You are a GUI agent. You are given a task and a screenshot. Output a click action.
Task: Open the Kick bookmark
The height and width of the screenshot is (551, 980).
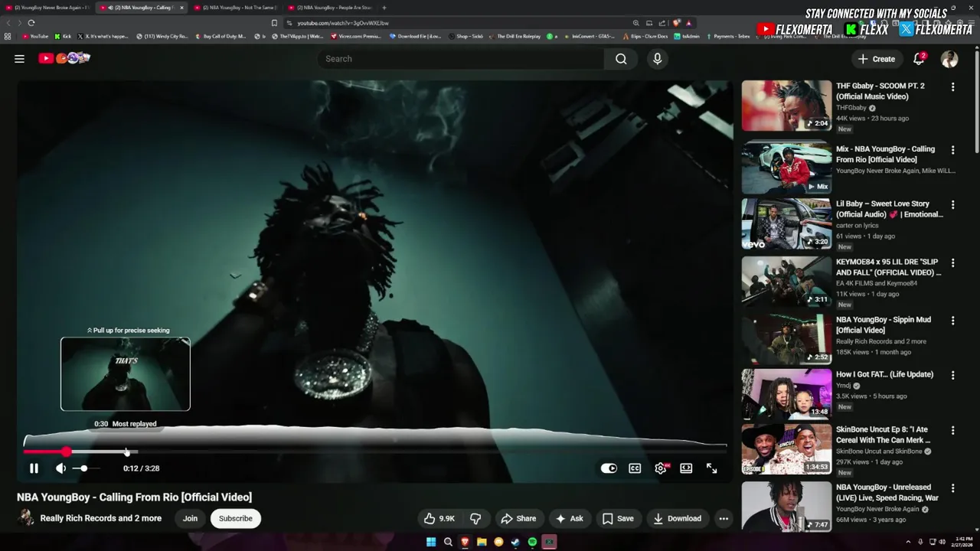click(63, 36)
